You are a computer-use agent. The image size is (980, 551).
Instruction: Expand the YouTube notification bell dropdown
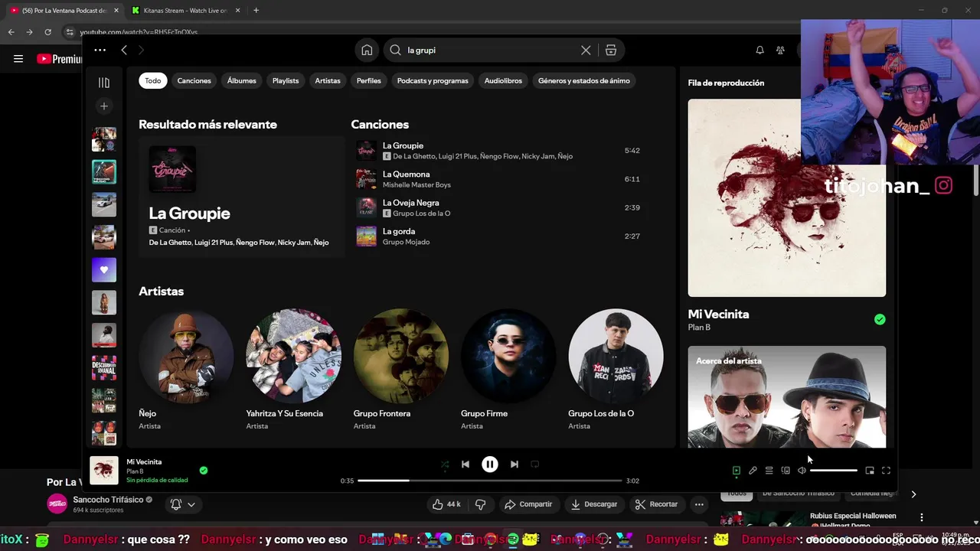pyautogui.click(x=183, y=504)
